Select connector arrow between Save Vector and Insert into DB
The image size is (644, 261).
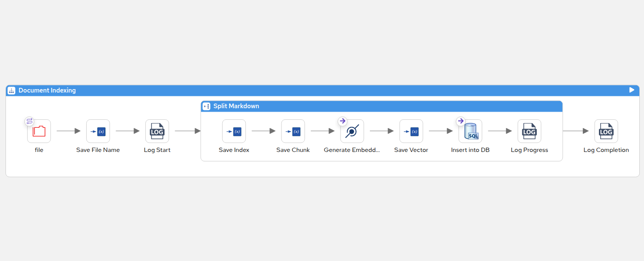coord(441,131)
